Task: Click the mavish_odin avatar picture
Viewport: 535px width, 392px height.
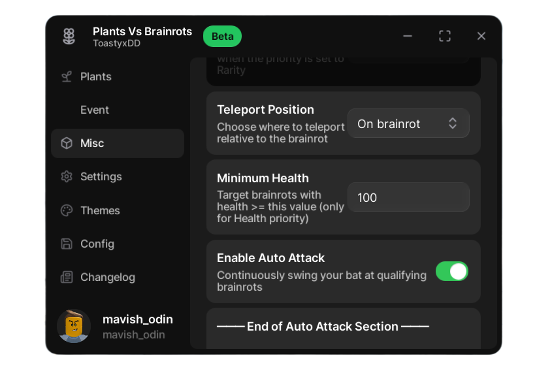Action: tap(74, 326)
